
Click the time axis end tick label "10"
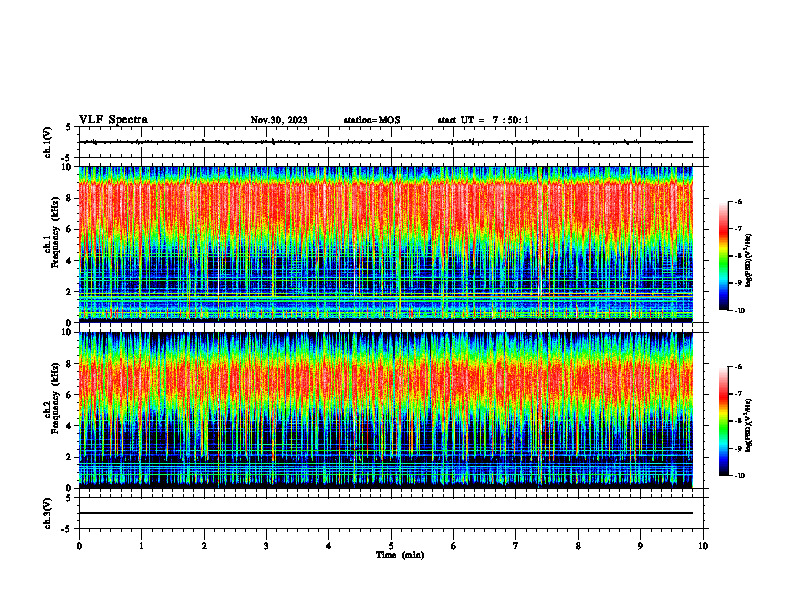(x=703, y=546)
